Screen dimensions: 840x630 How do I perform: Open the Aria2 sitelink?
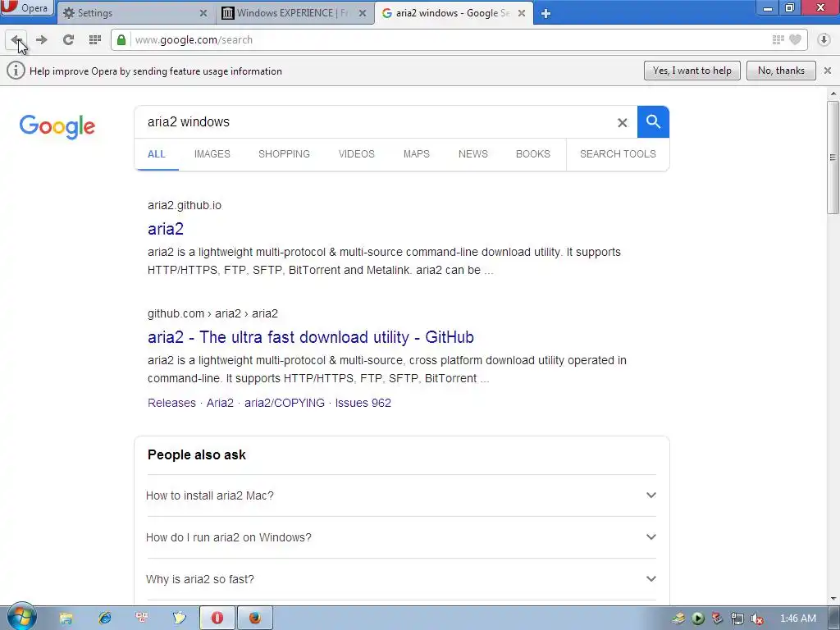[x=220, y=403]
